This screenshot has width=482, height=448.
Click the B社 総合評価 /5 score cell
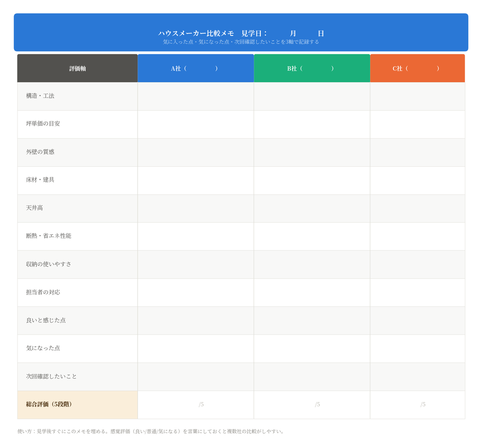[x=312, y=405]
